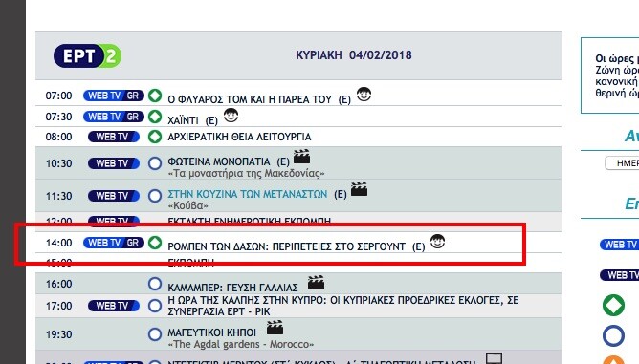The image size is (639, 364).
Task: Click the green diamond legend icon in sidebar
Action: [613, 305]
